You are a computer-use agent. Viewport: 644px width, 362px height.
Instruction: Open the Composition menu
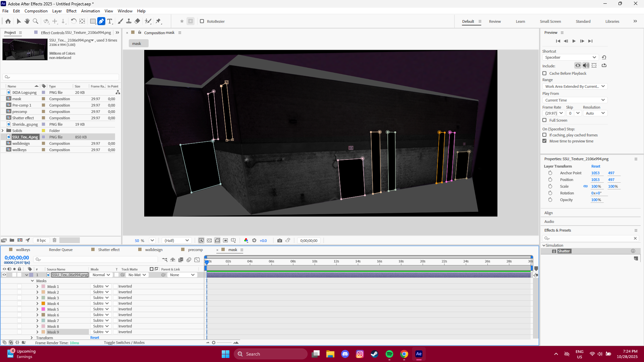click(x=36, y=11)
